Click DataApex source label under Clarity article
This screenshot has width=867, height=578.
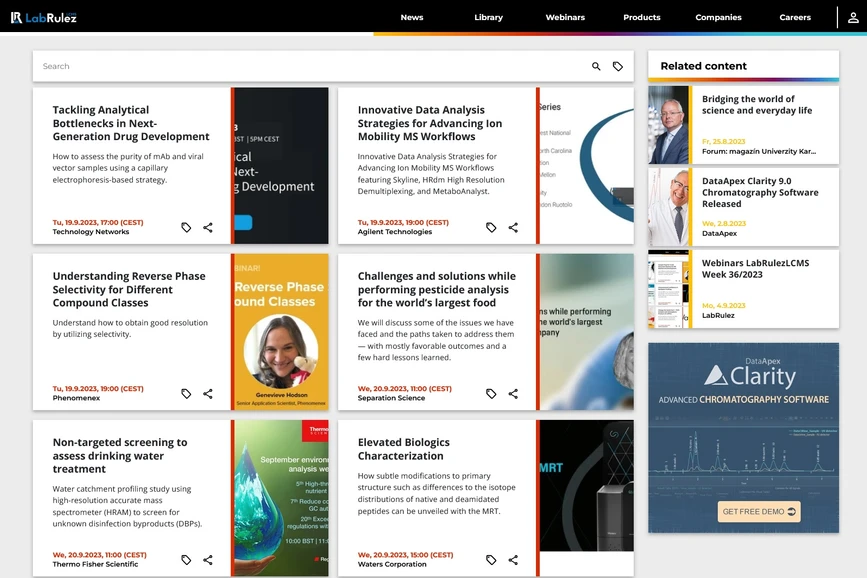(x=719, y=233)
